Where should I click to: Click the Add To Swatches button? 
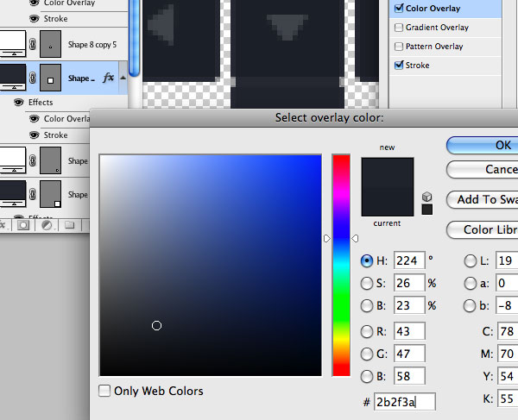[483, 199]
